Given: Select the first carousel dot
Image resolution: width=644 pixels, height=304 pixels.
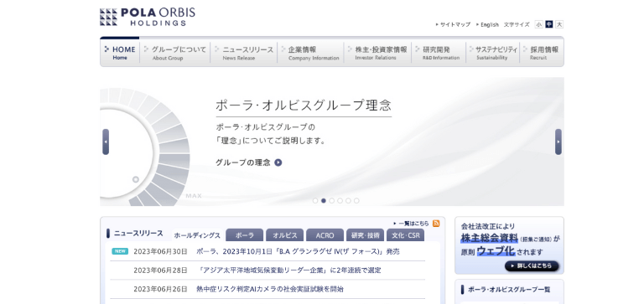Looking at the screenshot, I should 315,201.
